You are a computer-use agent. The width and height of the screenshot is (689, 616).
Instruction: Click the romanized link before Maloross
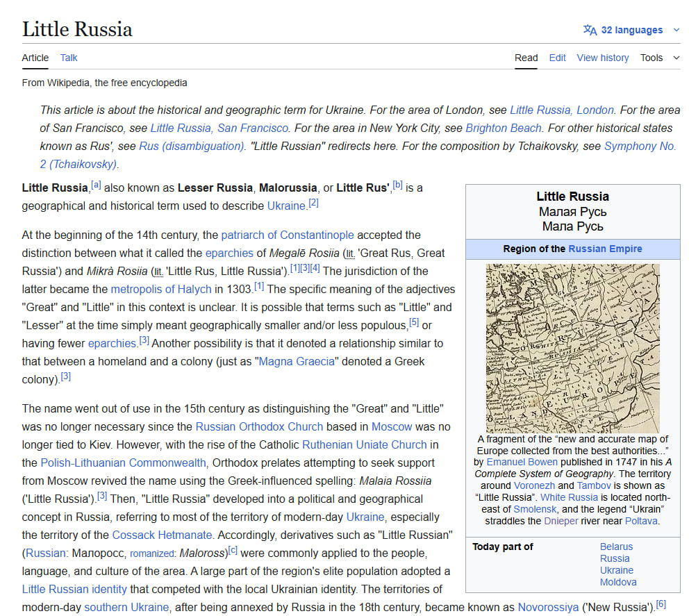coord(151,553)
